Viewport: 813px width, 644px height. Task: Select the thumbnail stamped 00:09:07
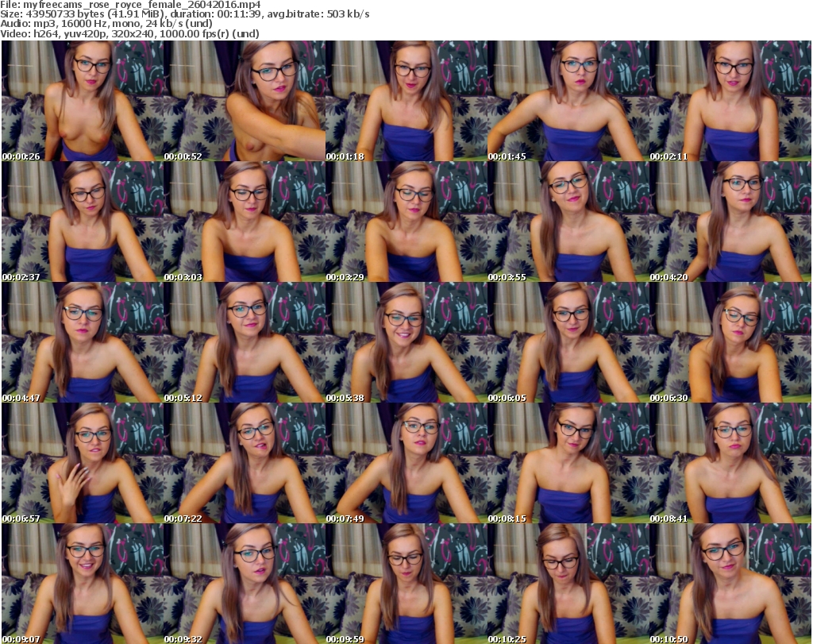point(83,584)
